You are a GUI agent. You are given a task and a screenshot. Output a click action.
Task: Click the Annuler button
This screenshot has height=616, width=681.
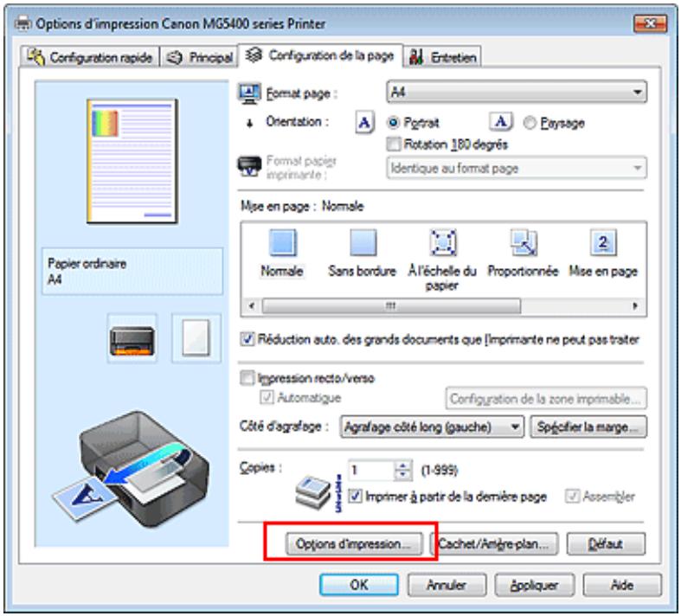pos(447,585)
